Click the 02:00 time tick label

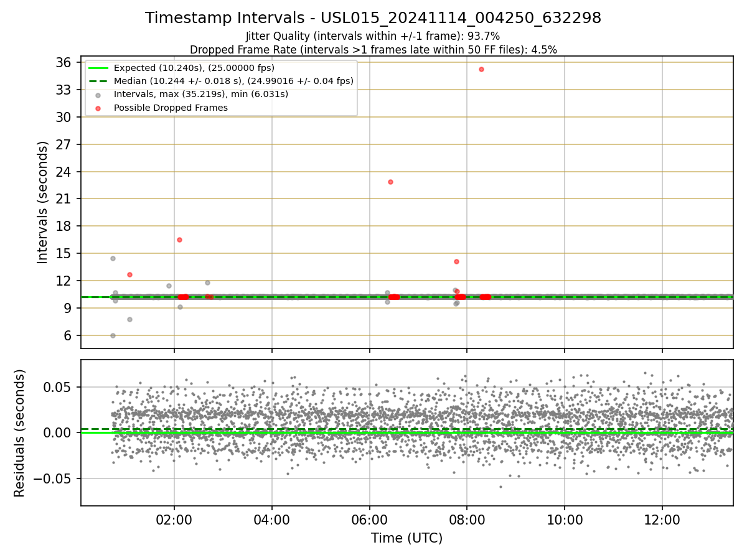[x=174, y=520]
